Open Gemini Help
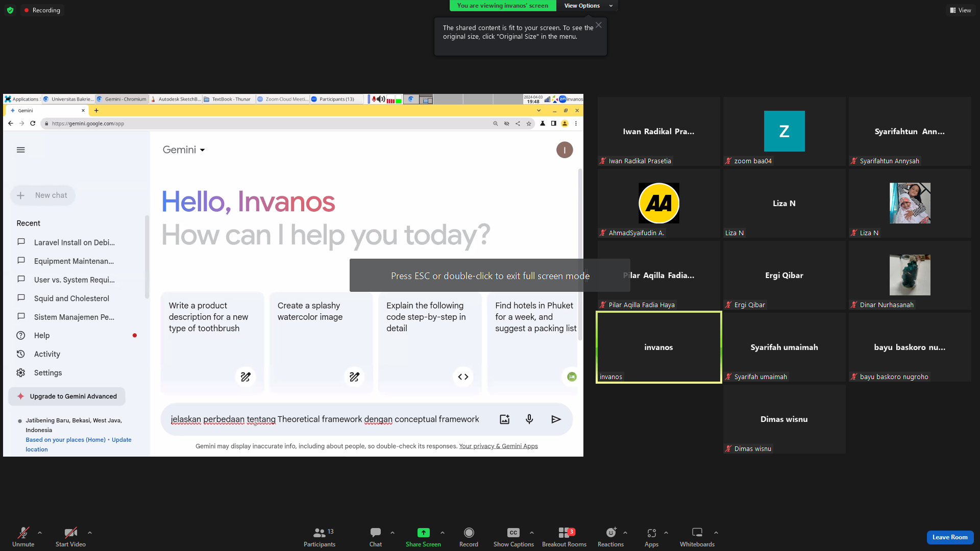980x551 pixels. pyautogui.click(x=42, y=336)
